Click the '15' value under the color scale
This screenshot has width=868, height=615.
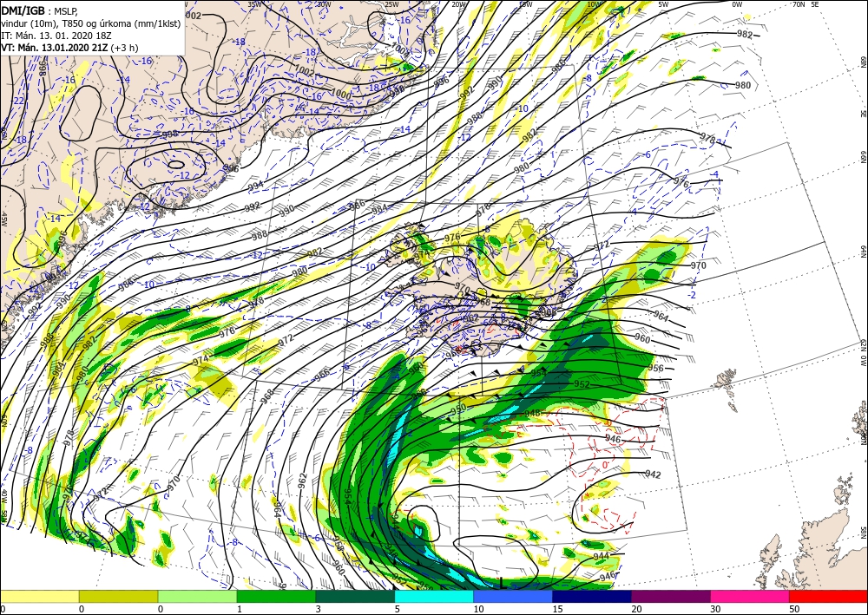point(557,609)
